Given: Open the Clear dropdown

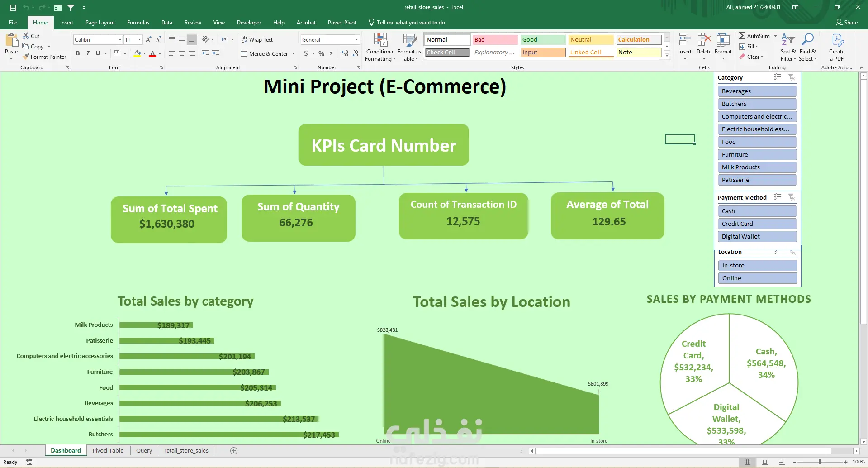Looking at the screenshot, I should 751,57.
